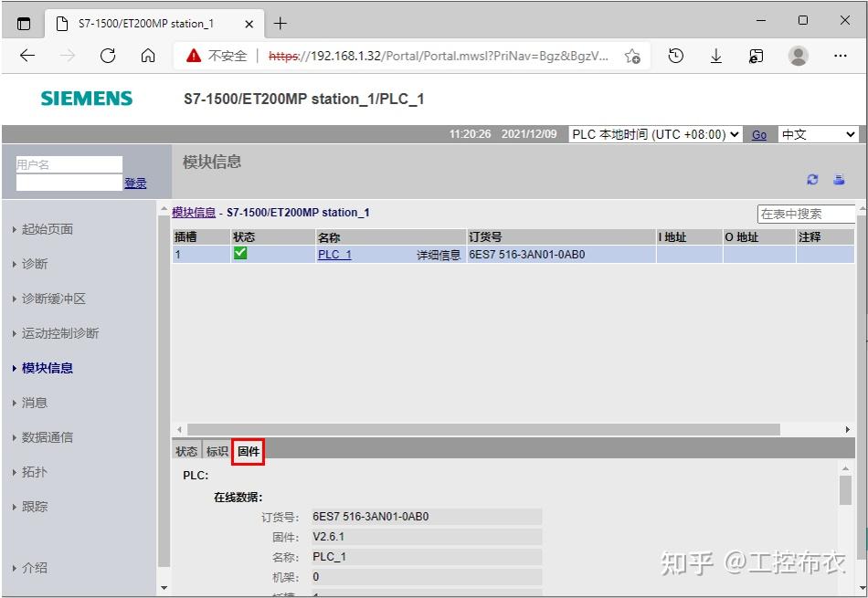Toggle the favorites star in address bar
Screen dimensions: 868x598
point(630,56)
